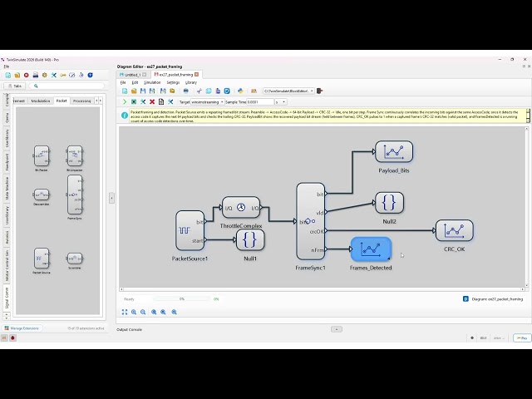Select the Null1 block
This screenshot has height=399, width=532.
click(x=250, y=240)
